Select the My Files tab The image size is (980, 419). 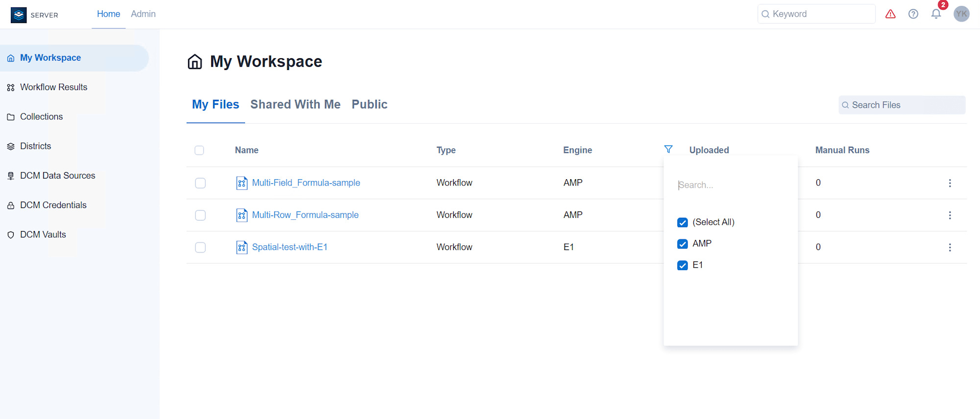[216, 105]
